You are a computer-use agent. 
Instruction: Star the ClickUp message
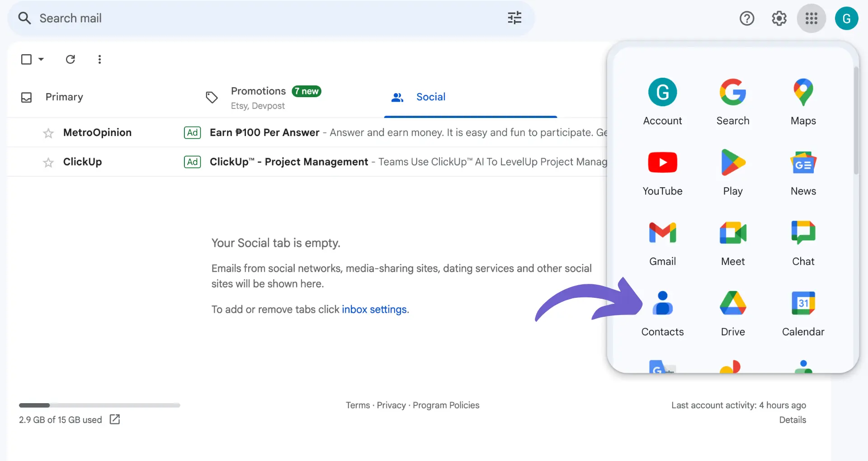click(48, 162)
